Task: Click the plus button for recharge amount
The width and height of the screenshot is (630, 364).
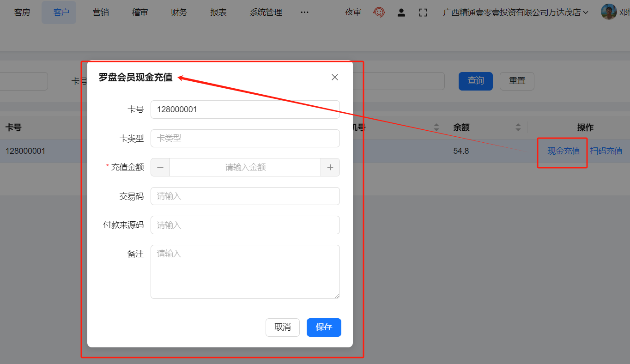Action: pyautogui.click(x=330, y=167)
